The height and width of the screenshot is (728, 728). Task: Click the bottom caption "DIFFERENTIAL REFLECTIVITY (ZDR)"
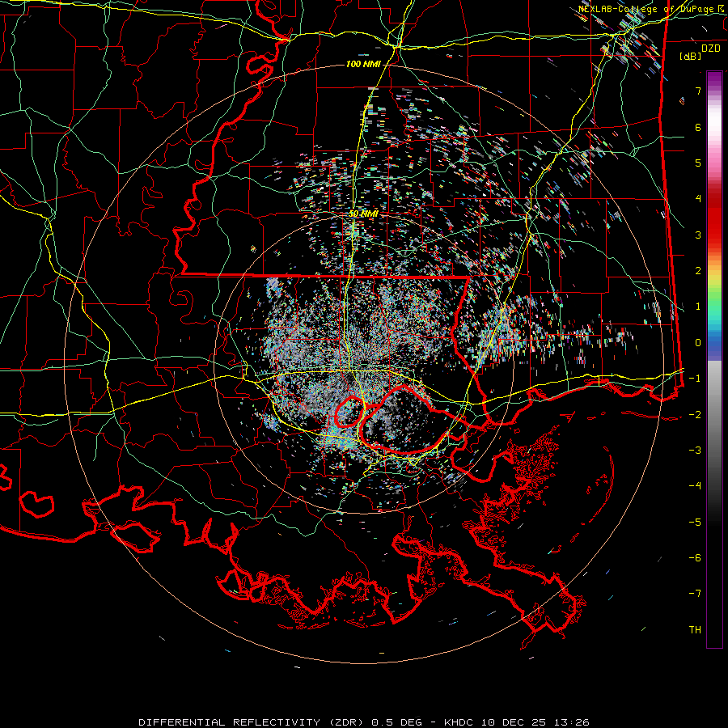pos(252,722)
